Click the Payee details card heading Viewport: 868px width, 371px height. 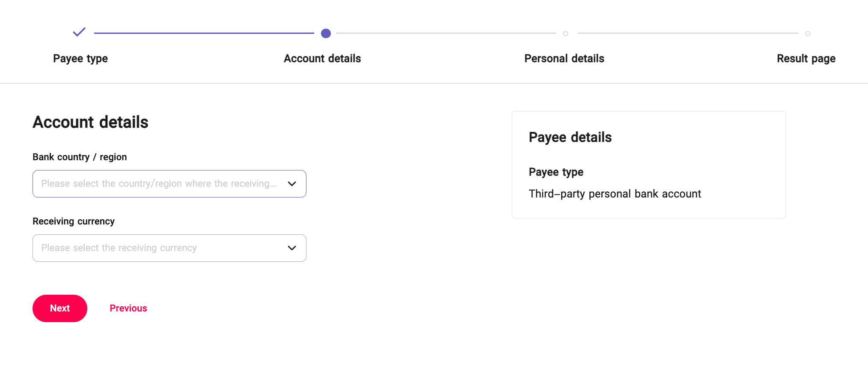tap(570, 138)
